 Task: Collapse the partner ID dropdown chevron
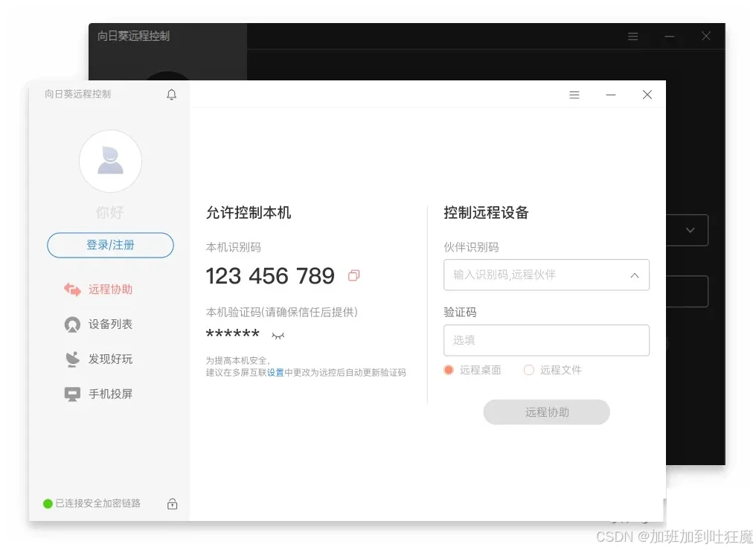click(635, 275)
